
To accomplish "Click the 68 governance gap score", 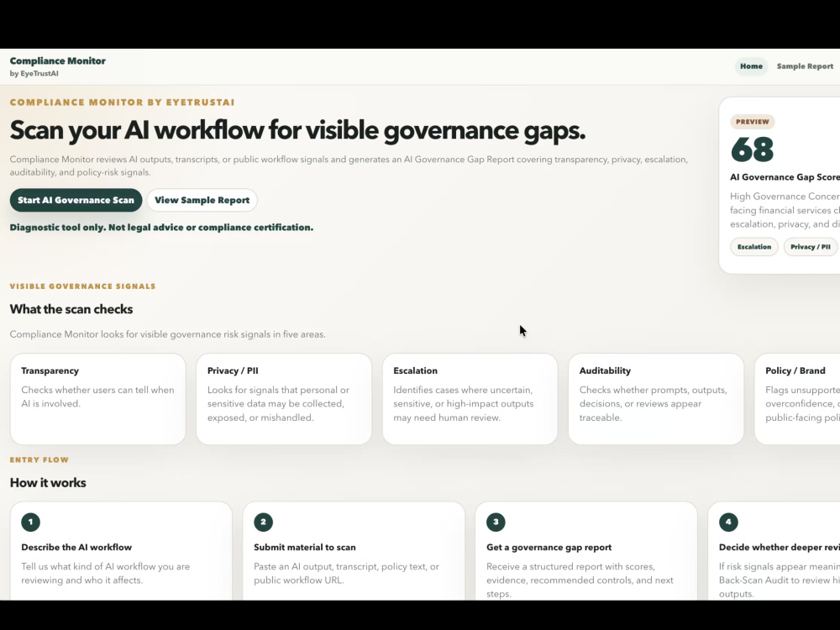I will pos(752,150).
